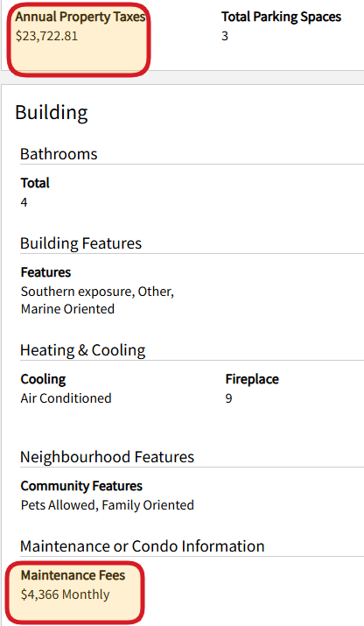Viewport: 364px width, 626px height.
Task: Click the Building section heading
Action: 52,113
